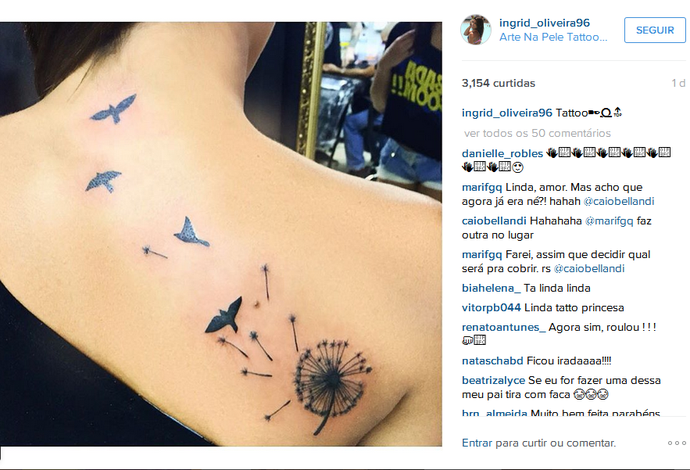The width and height of the screenshot is (690, 470).
Task: View the 3,154 curtidas likes list
Action: [498, 83]
